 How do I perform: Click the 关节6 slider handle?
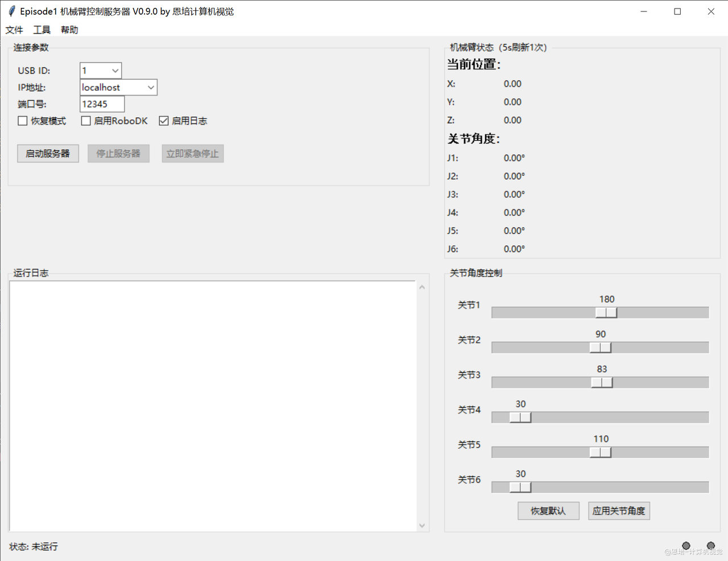tap(520, 487)
